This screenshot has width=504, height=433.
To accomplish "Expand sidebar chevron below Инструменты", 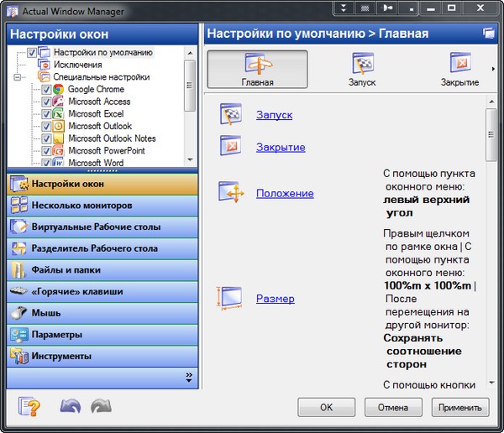I will pyautogui.click(x=189, y=378).
